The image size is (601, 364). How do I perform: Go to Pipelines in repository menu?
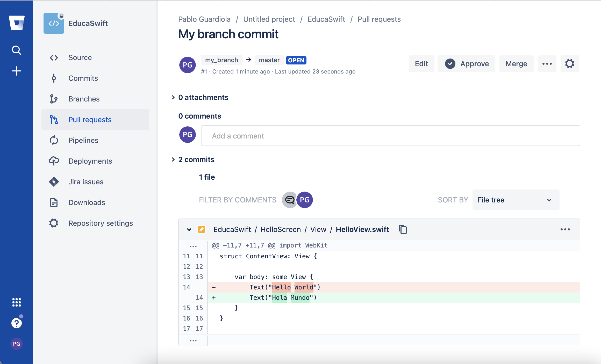[95, 140]
